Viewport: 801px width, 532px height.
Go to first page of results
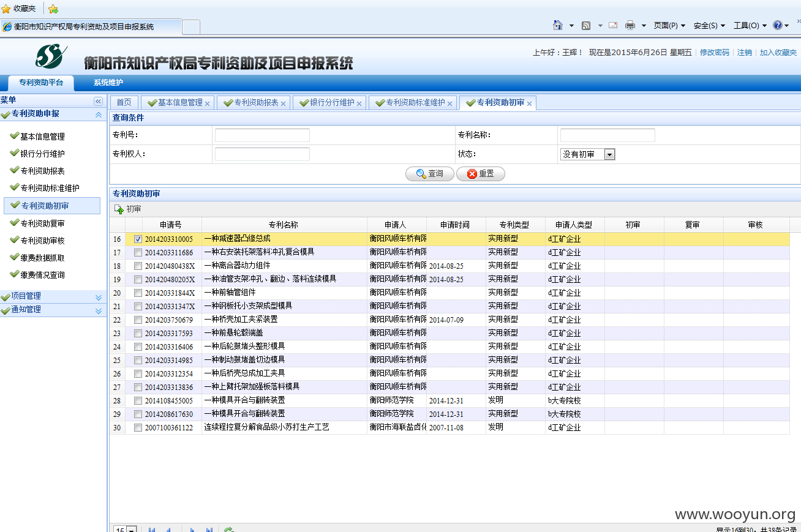coord(152,530)
